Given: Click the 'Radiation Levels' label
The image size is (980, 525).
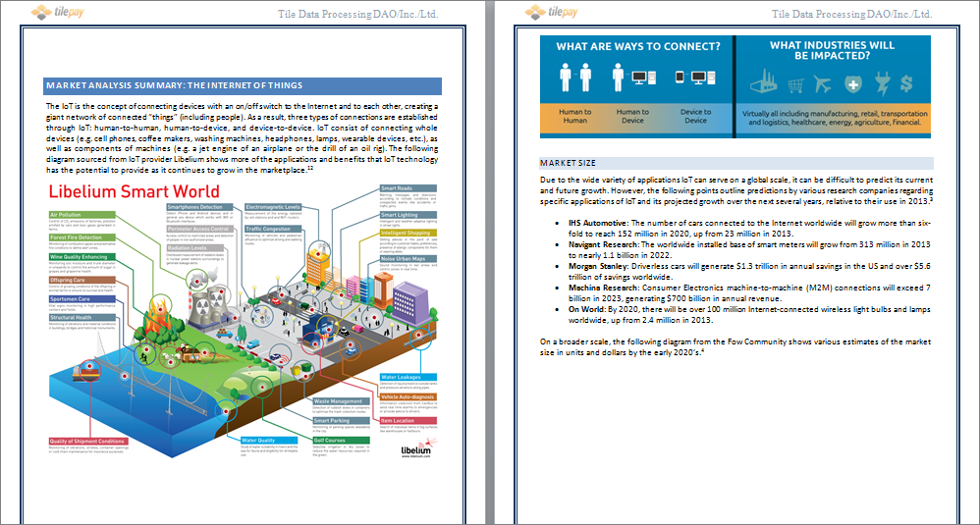Looking at the screenshot, I should click(x=200, y=248).
